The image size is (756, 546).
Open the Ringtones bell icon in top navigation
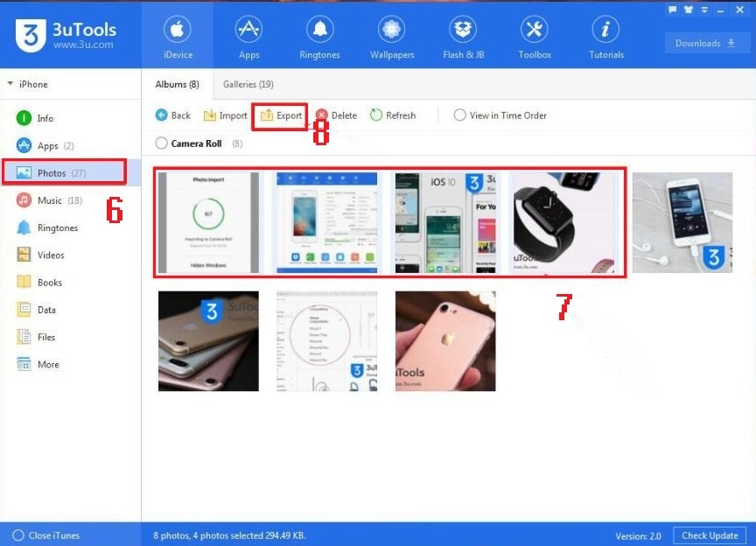pyautogui.click(x=319, y=31)
